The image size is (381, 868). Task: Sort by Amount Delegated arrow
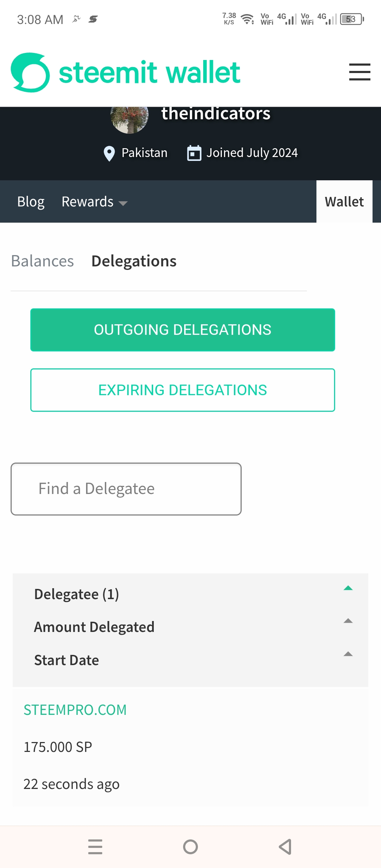coord(348,621)
